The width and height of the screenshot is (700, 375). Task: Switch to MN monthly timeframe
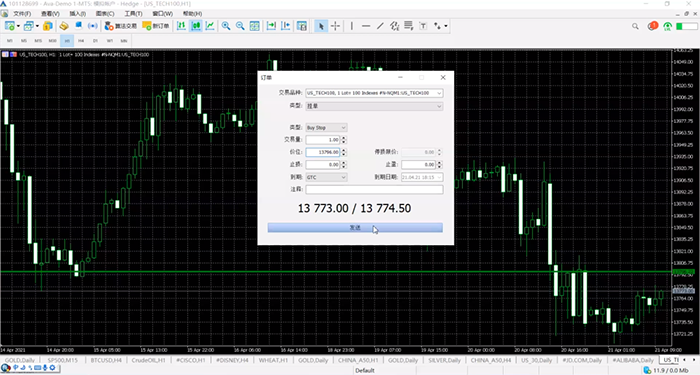124,41
